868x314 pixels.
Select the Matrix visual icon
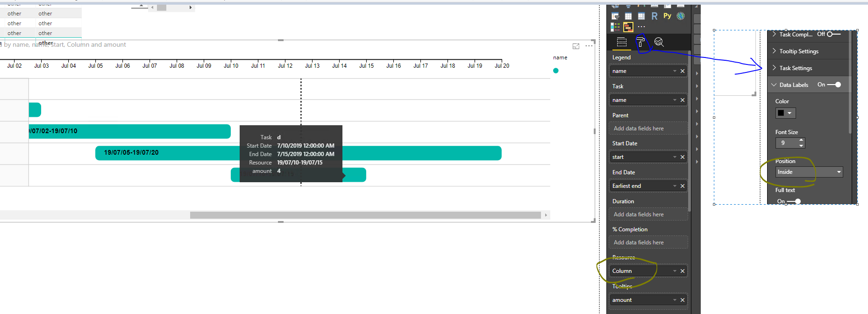[641, 16]
